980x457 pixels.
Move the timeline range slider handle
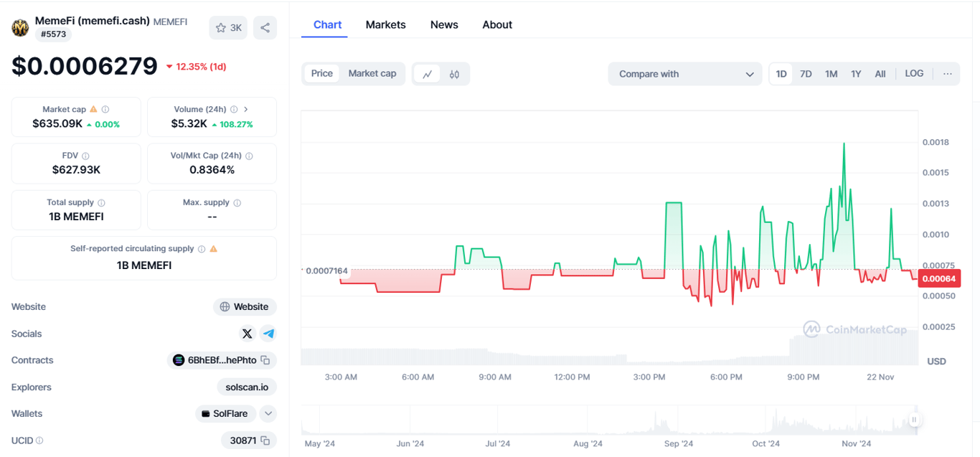(x=914, y=420)
